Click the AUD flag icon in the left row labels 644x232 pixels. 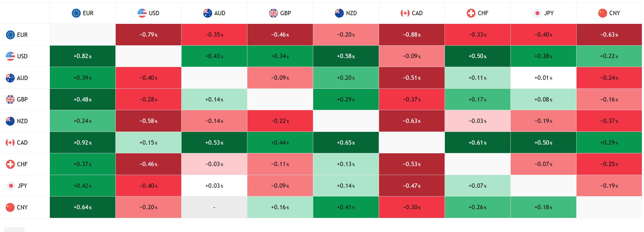tap(10, 78)
